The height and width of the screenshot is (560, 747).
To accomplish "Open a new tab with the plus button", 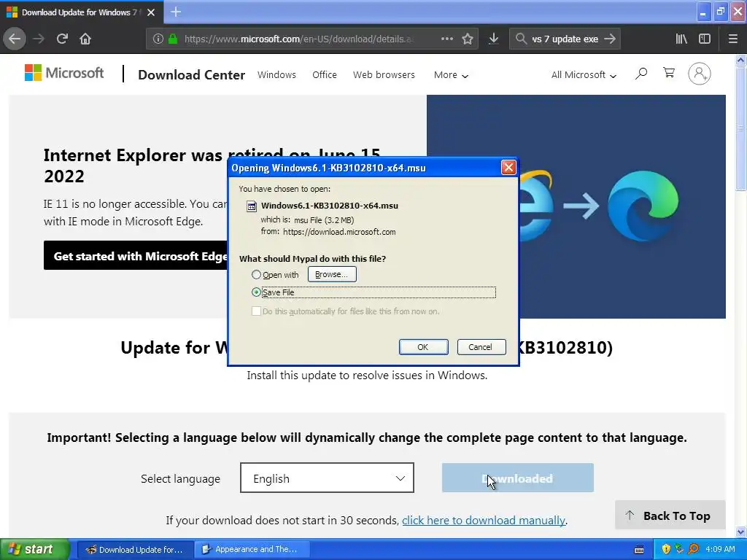I will pyautogui.click(x=176, y=12).
